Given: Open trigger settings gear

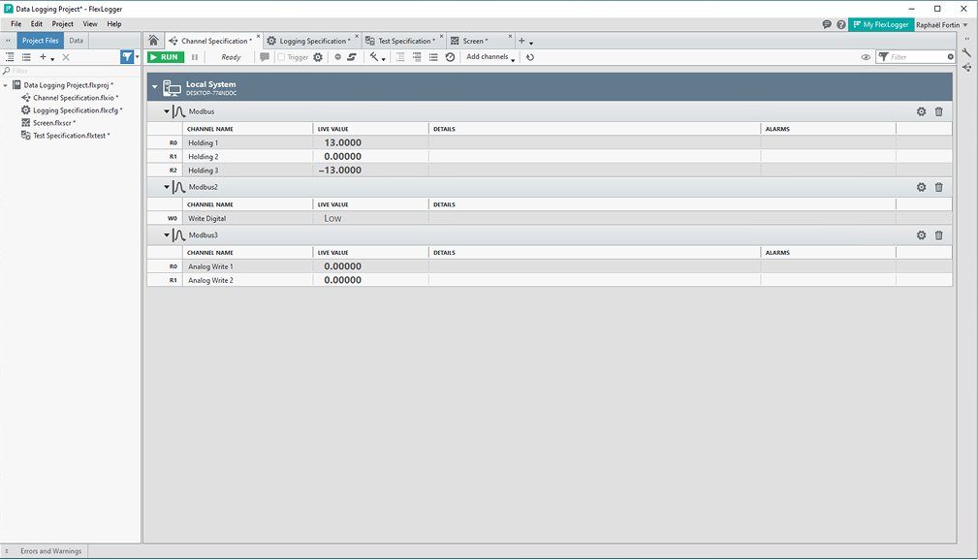Looking at the screenshot, I should pos(318,56).
